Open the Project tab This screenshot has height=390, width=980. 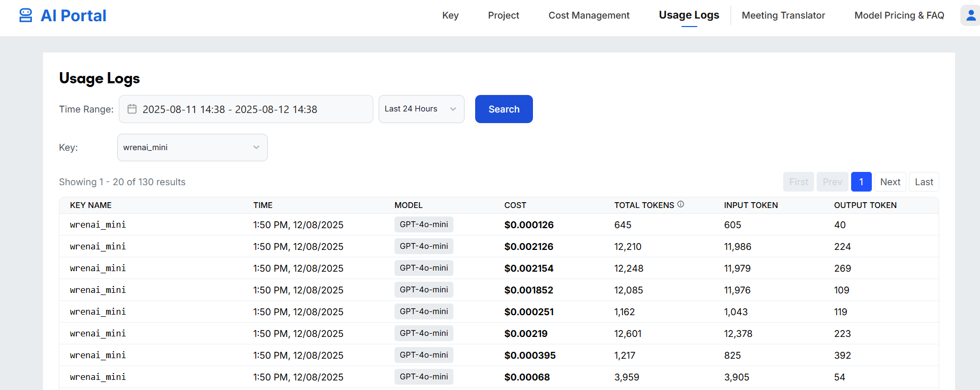[503, 15]
